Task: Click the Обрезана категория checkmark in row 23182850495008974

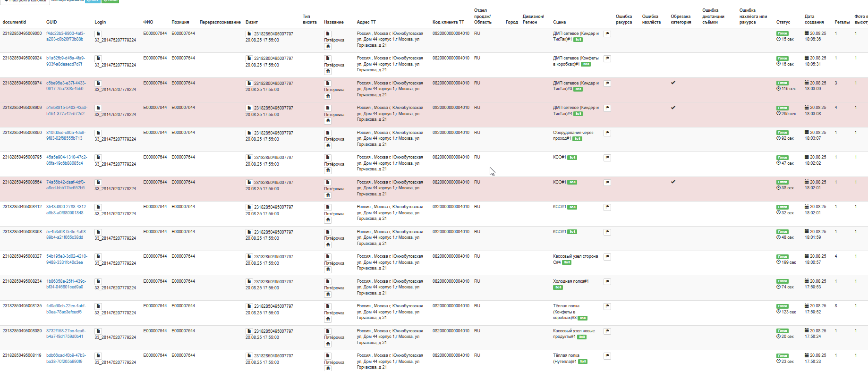Action: coord(673,83)
